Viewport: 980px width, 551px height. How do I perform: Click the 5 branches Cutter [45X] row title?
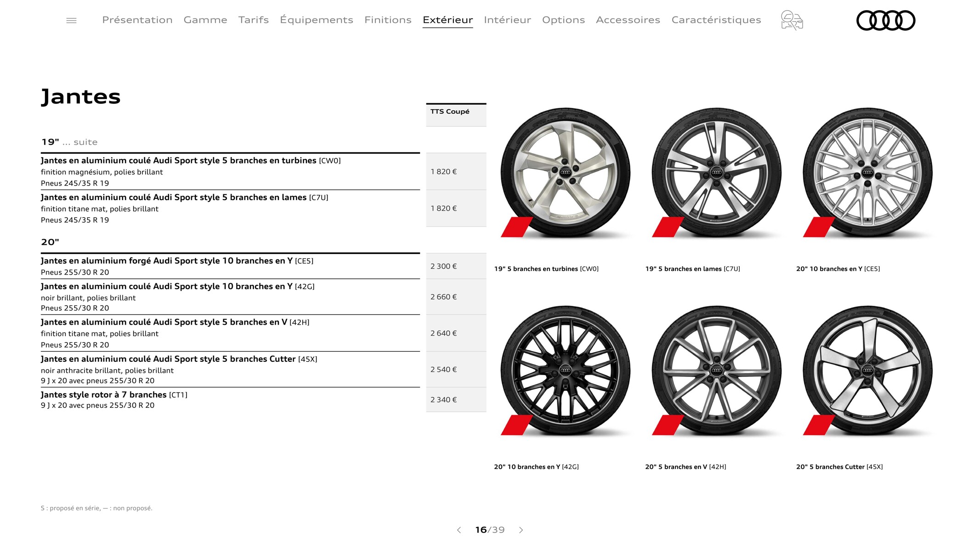(x=179, y=359)
